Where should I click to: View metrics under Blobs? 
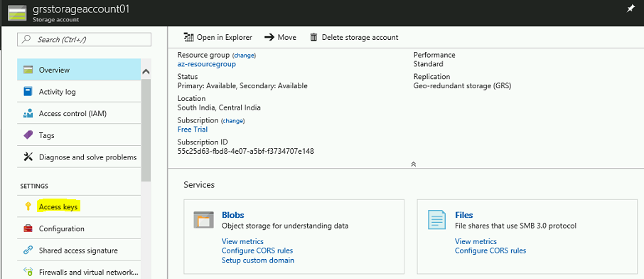pos(242,241)
